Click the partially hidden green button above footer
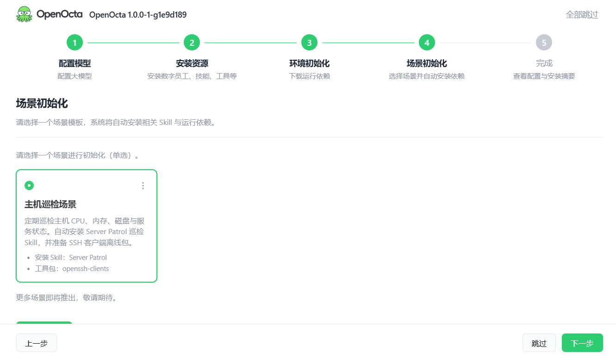 [44, 322]
